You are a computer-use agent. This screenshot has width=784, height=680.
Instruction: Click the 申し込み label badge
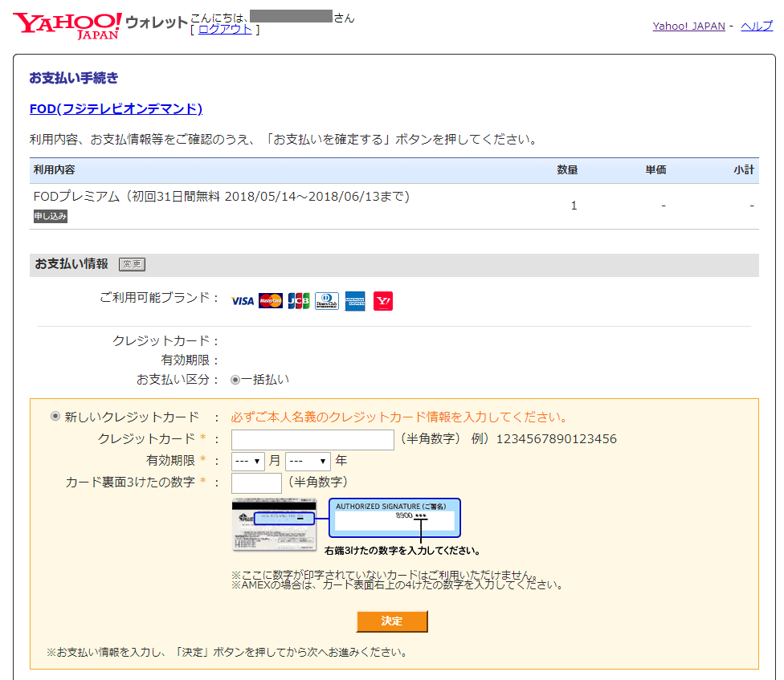tap(51, 216)
